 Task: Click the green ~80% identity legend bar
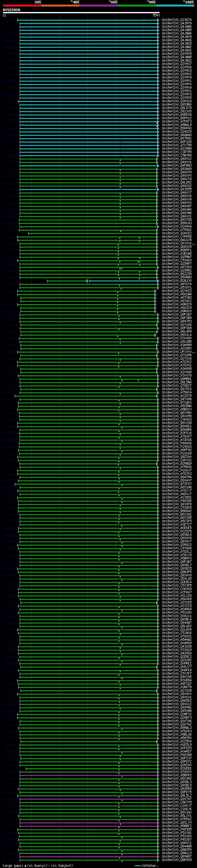coord(137,6)
